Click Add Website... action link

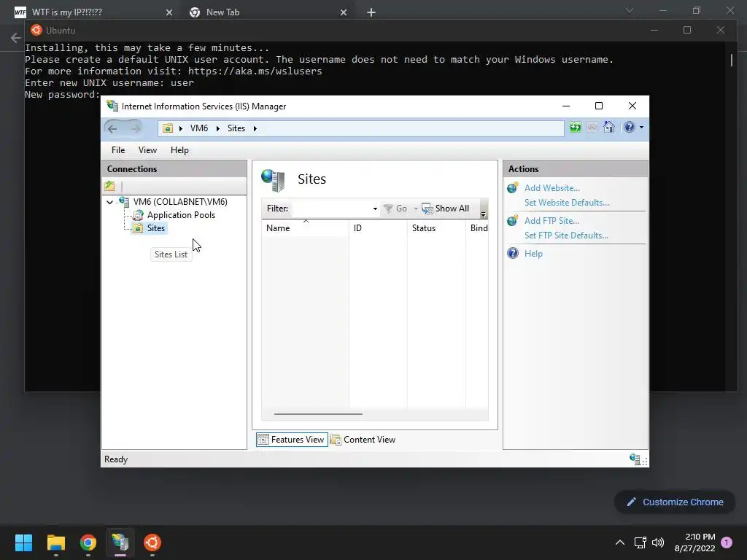pos(551,188)
